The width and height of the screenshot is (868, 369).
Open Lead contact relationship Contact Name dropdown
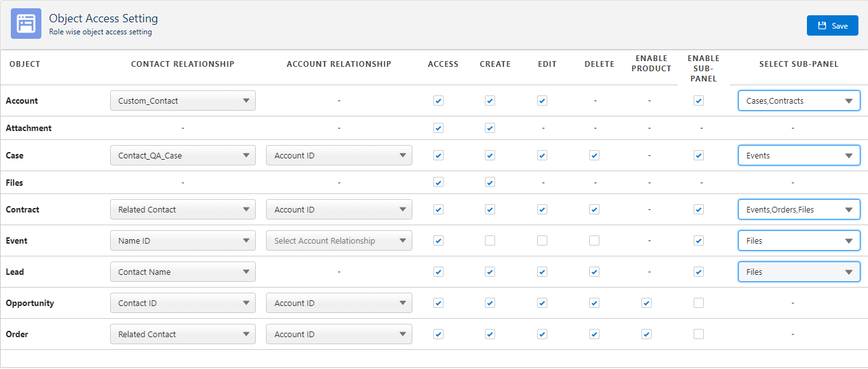point(183,272)
